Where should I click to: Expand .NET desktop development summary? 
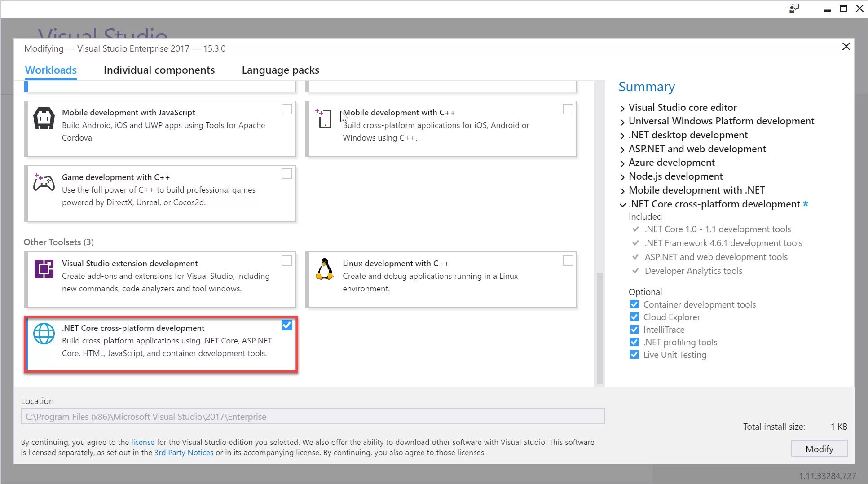(622, 136)
